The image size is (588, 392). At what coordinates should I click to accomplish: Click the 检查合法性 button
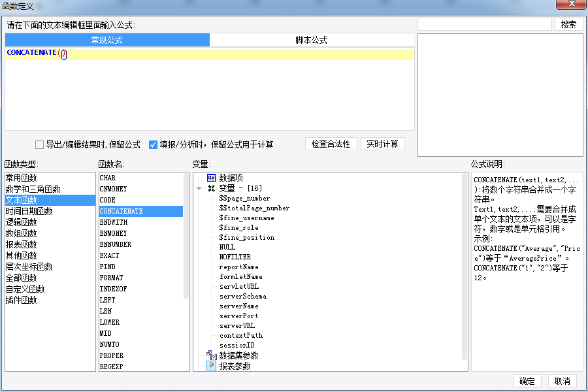coord(331,144)
